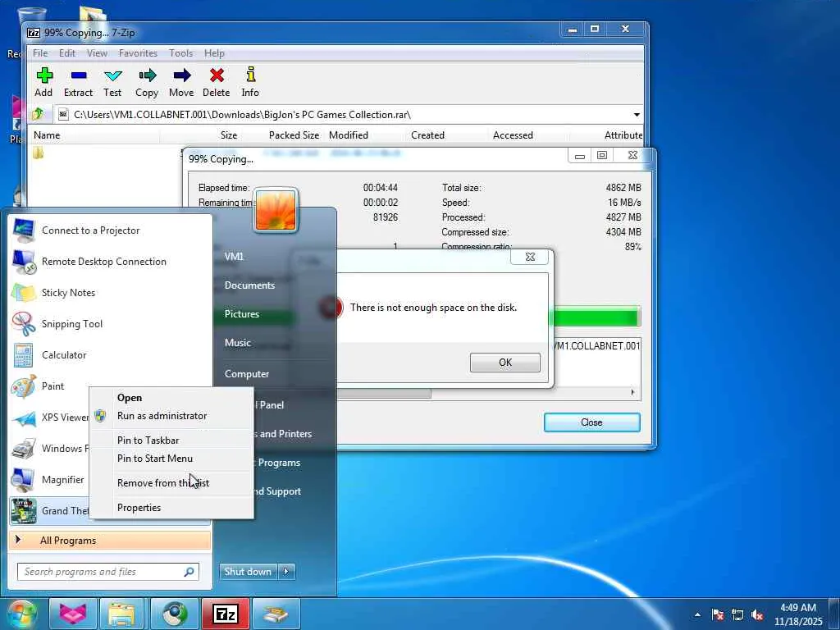The height and width of the screenshot is (630, 840).
Task: Open XPS Viewer from Start menu
Action: 49,418
